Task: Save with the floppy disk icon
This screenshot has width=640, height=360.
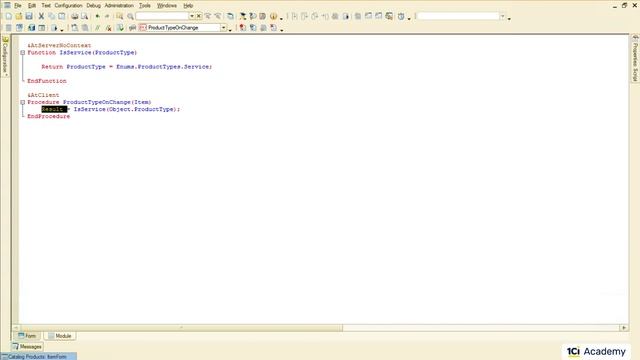Action: [29, 16]
